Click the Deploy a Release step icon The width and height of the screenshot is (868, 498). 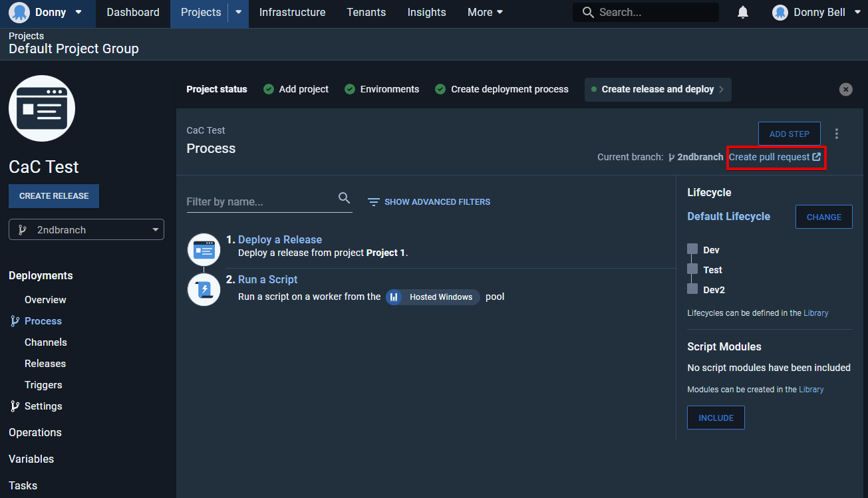204,249
